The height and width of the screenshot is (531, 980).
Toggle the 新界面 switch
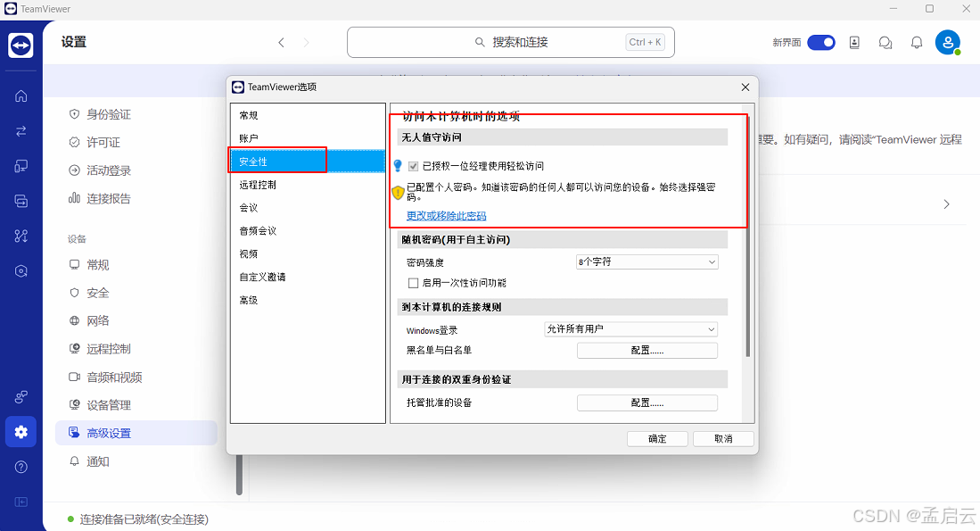coord(821,43)
